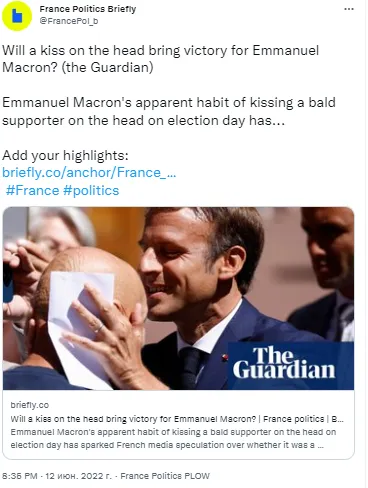The height and width of the screenshot is (488, 368).
Task: Open the #politics hashtag
Action: pyautogui.click(x=91, y=191)
